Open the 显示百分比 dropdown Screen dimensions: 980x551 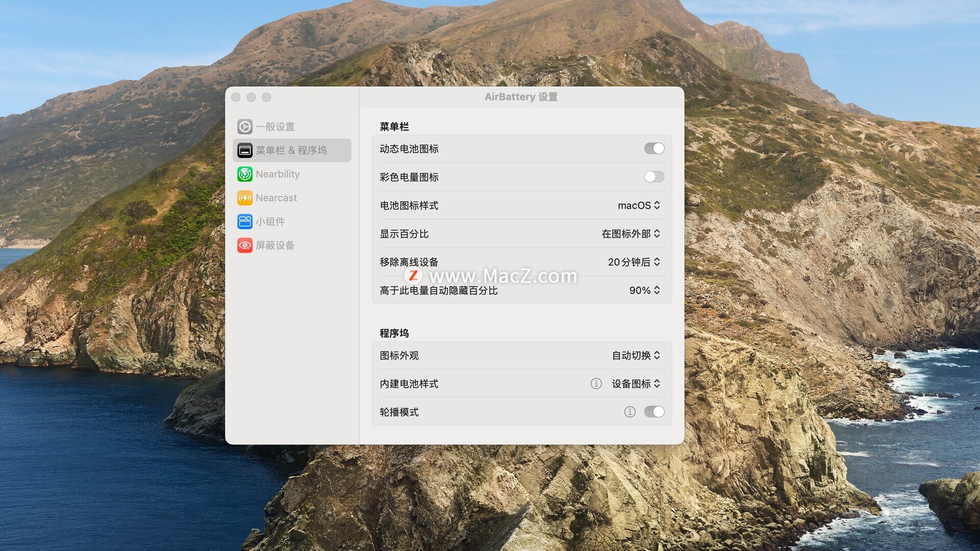[x=631, y=234]
